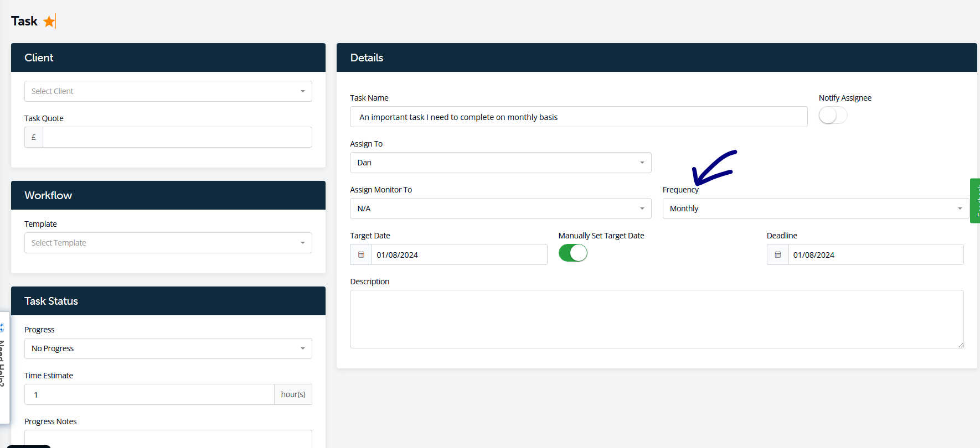Image resolution: width=980 pixels, height=448 pixels.
Task: Expand the No Progress dropdown
Action: pos(168,348)
